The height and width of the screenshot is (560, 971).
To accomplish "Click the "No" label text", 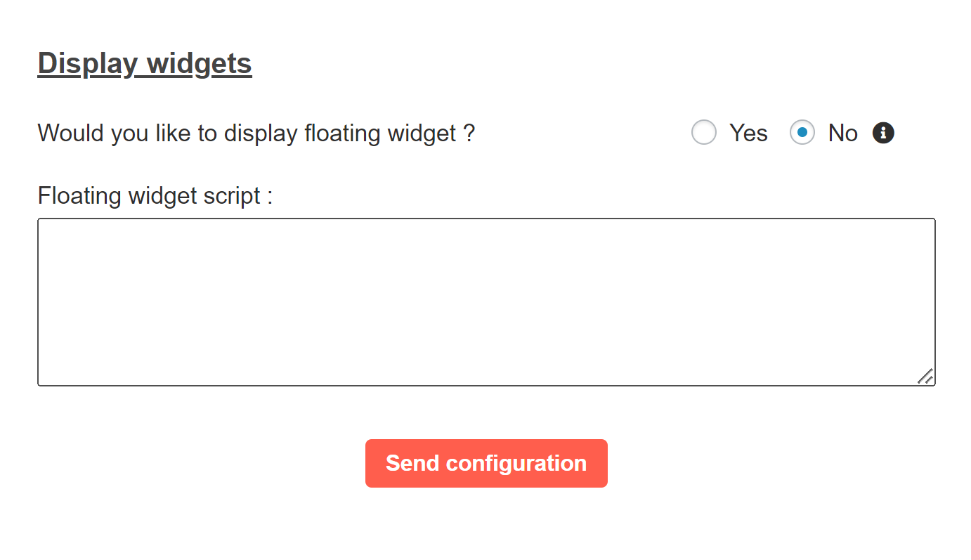I will (x=843, y=133).
